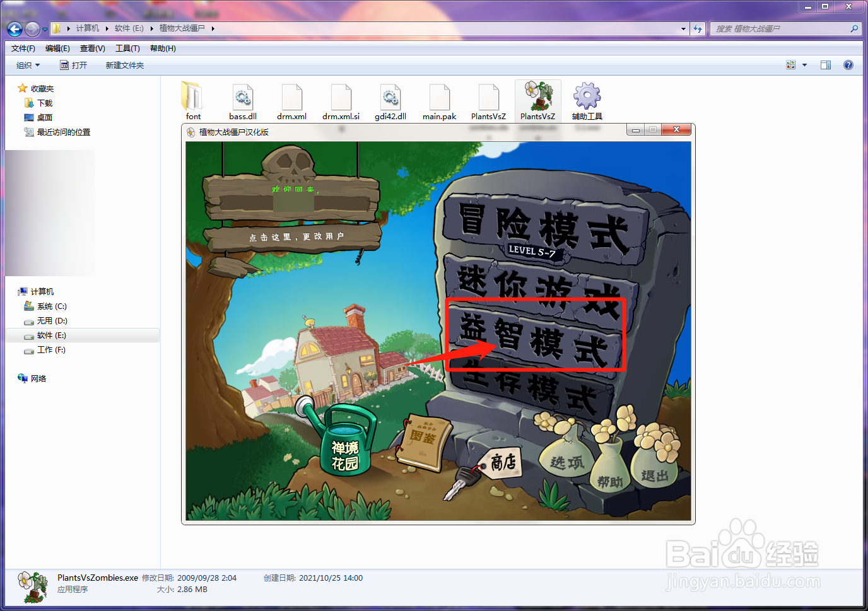The height and width of the screenshot is (611, 868).
Task: Open the 图鉴 almanac book
Action: click(423, 443)
